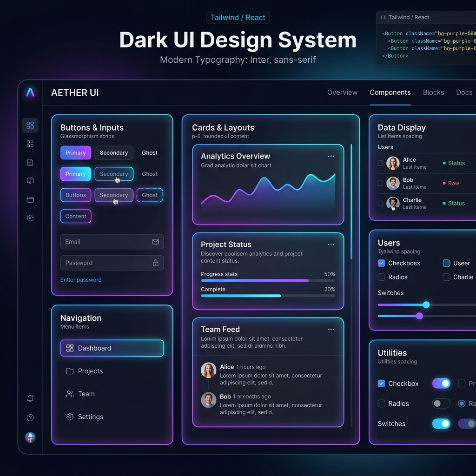The height and width of the screenshot is (476, 476).
Task: Open the components grid icon in sidebar
Action: tap(30, 144)
